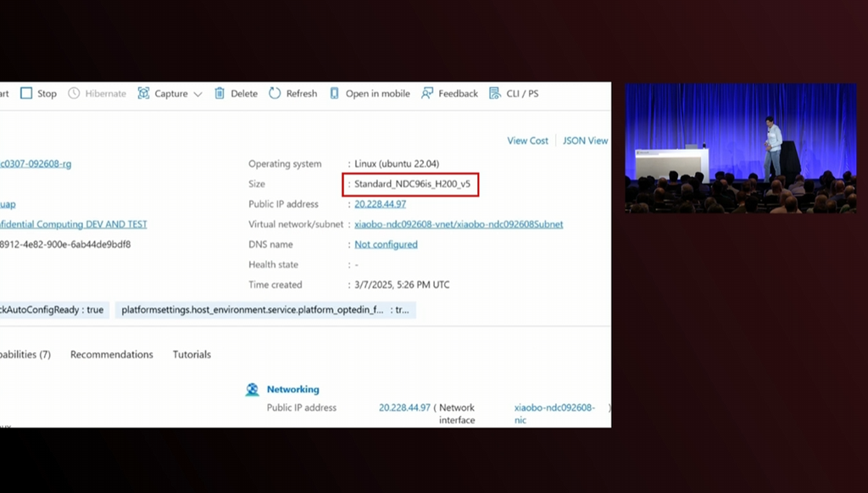Screen dimensions: 868x493
Task: Open the View Cost link
Action: point(527,141)
